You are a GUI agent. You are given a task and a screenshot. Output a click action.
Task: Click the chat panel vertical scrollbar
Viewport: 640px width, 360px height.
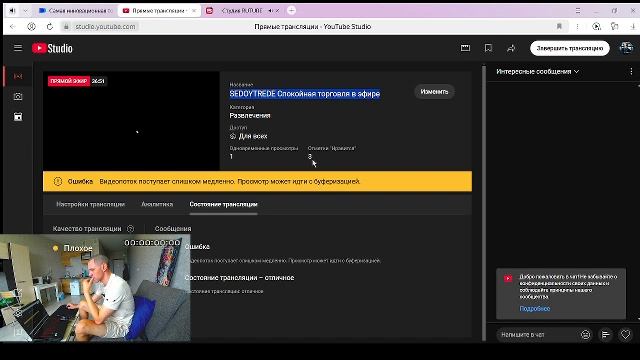click(638, 202)
